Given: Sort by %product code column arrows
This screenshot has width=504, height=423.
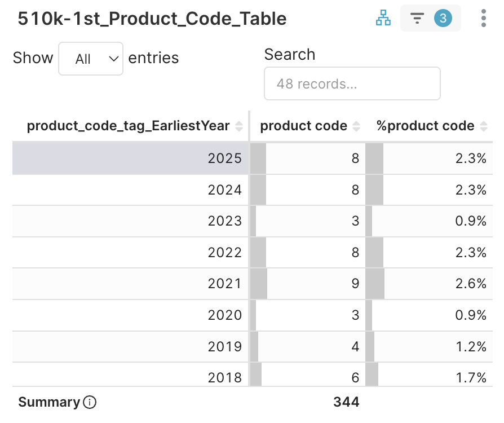Looking at the screenshot, I should 483,126.
